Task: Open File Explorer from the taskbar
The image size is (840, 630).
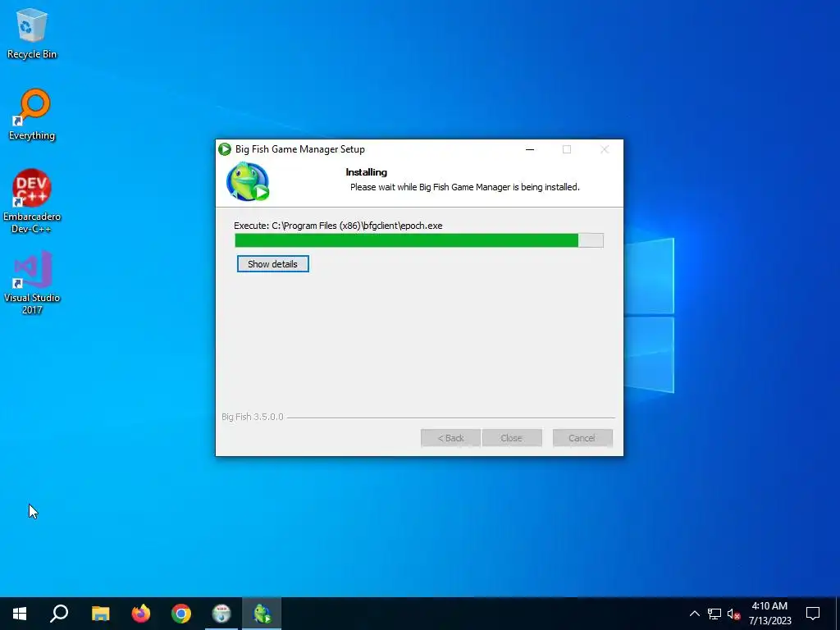Action: click(x=100, y=614)
